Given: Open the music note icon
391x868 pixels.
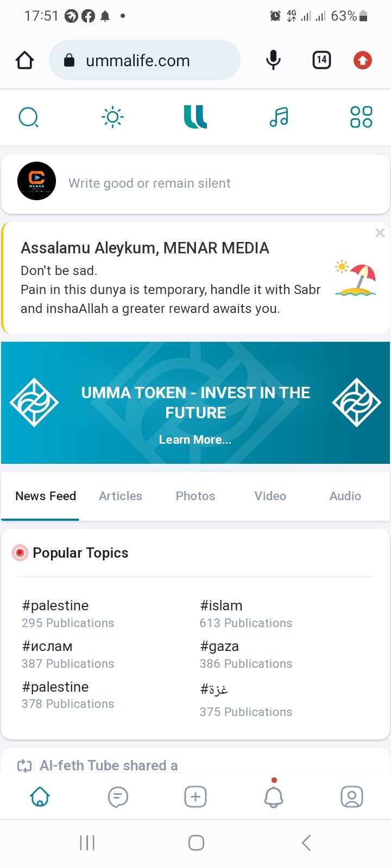Looking at the screenshot, I should (x=279, y=117).
